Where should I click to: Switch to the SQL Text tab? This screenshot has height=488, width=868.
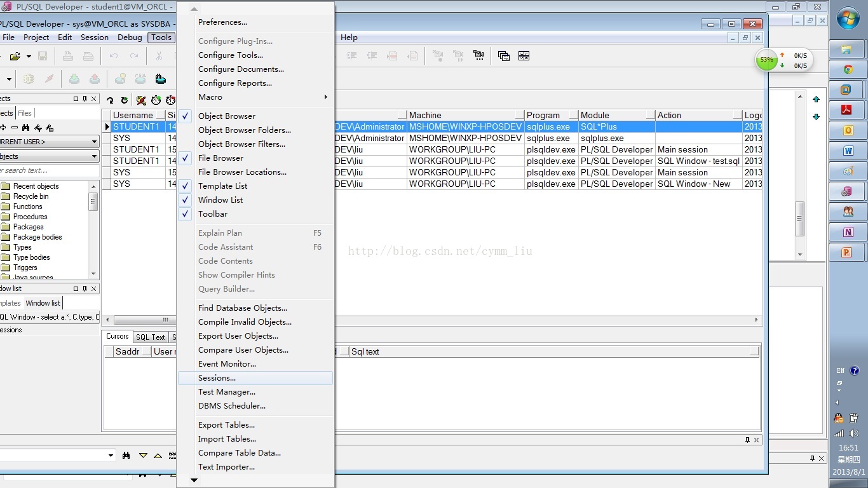[x=151, y=337]
